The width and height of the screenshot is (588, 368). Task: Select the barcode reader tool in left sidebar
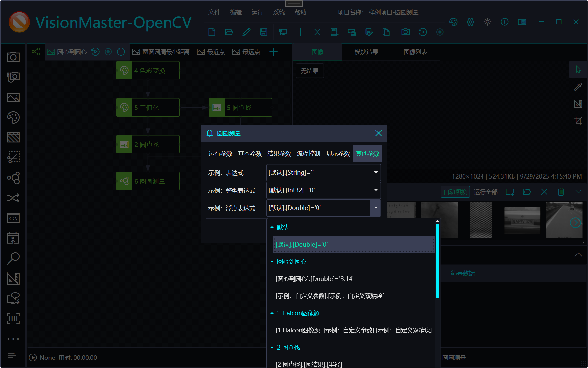[x=13, y=318]
